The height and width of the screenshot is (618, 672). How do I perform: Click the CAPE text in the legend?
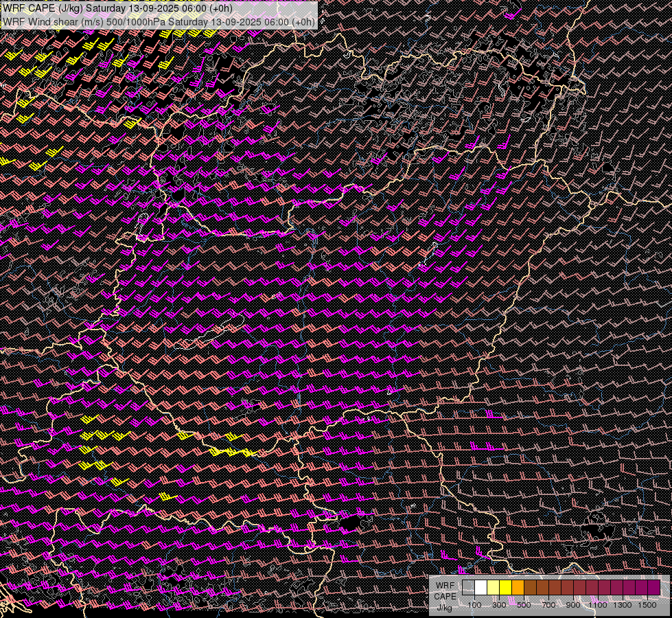pyautogui.click(x=445, y=596)
